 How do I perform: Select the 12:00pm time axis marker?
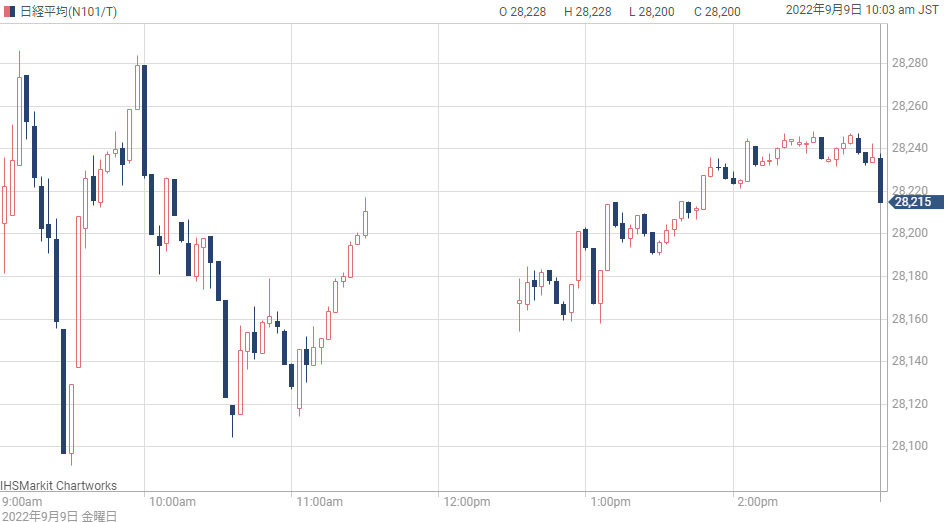[x=466, y=501]
